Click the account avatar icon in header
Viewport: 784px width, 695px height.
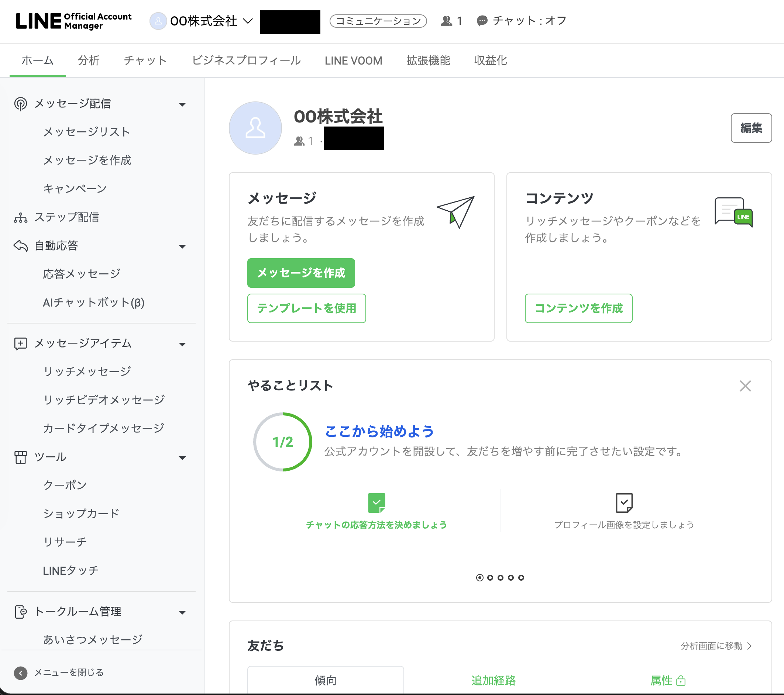(158, 21)
